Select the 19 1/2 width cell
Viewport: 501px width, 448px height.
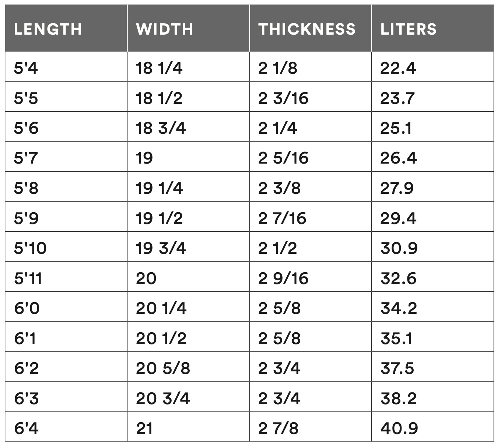pos(159,218)
